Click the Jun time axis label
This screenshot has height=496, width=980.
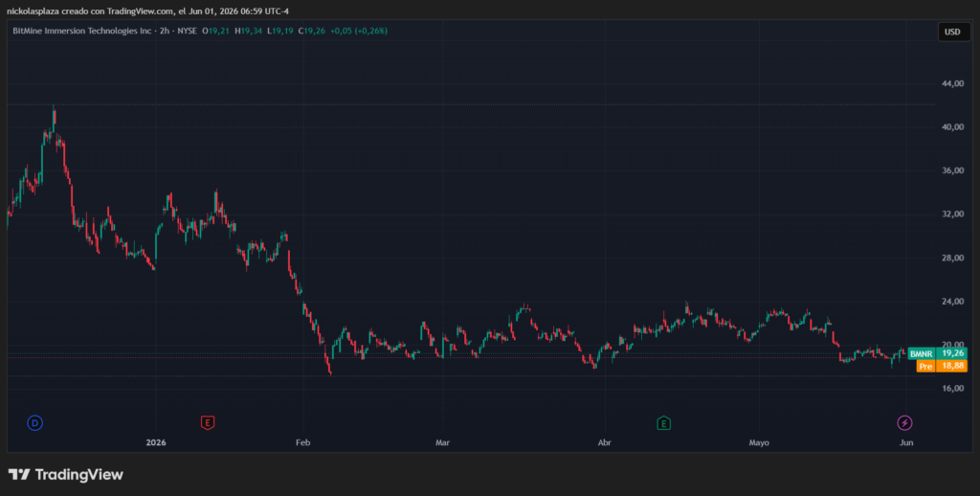click(906, 442)
